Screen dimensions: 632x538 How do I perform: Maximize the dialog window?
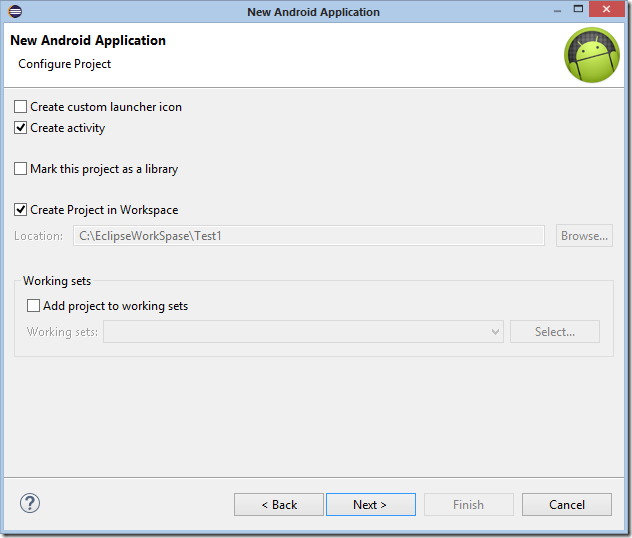click(x=578, y=9)
